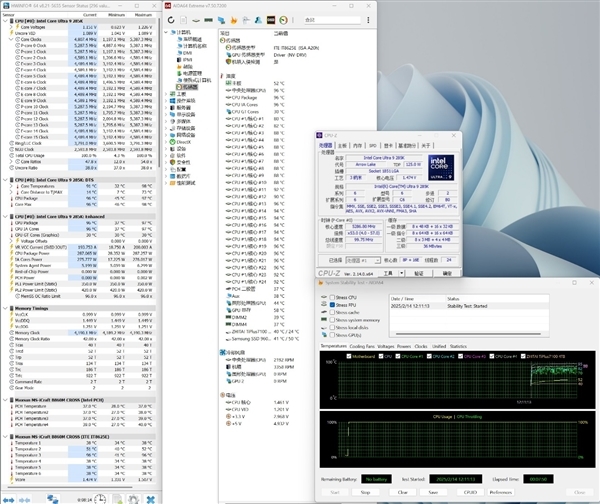The height and width of the screenshot is (504, 600).
Task: Click AIDA64 refresh toolbar icon
Action: [x=171, y=20]
